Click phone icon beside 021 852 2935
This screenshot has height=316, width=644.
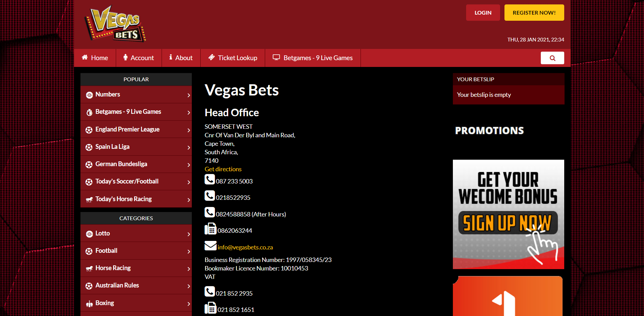pyautogui.click(x=210, y=291)
